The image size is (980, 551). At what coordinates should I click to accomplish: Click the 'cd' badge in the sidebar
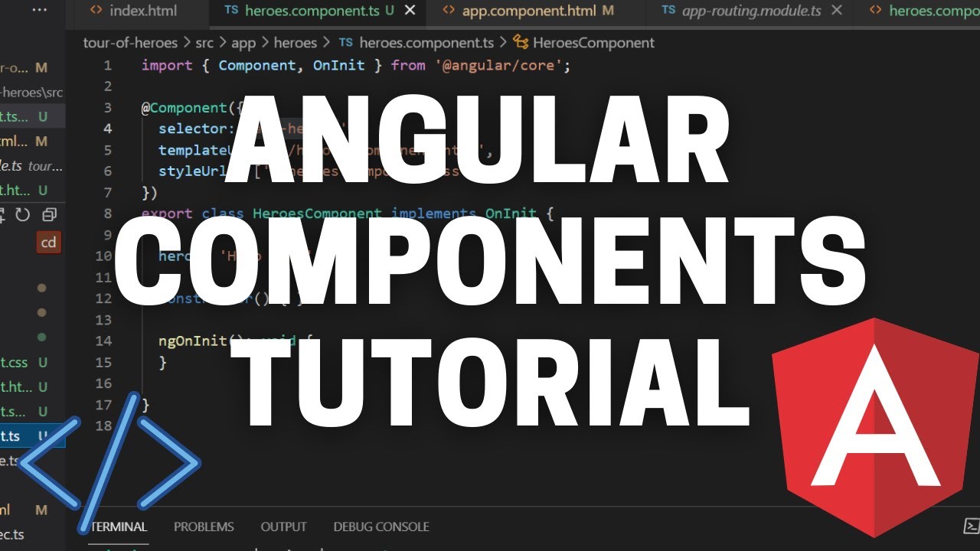pyautogui.click(x=48, y=243)
